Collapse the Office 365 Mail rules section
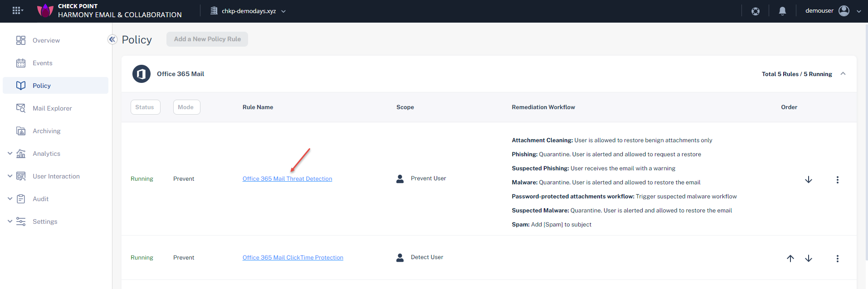 (x=843, y=73)
